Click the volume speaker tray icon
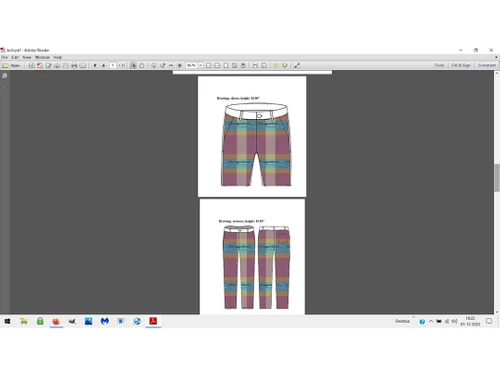The width and height of the screenshot is (500, 375). pos(454,321)
